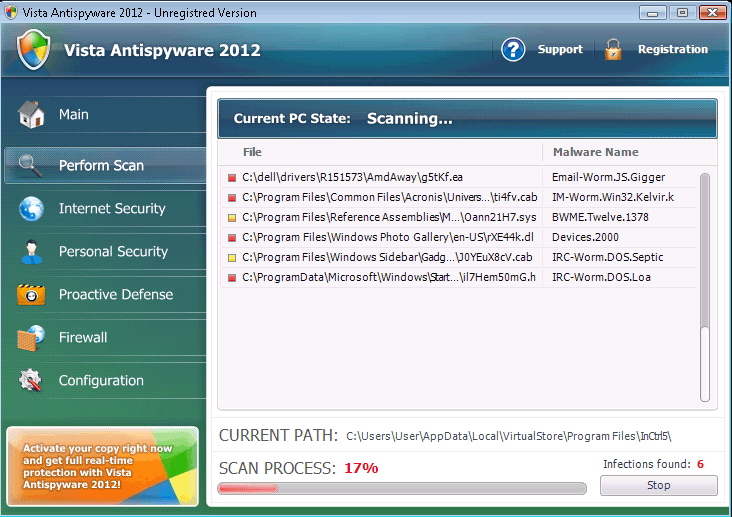Click the Proactive Defense icon

(x=31, y=294)
